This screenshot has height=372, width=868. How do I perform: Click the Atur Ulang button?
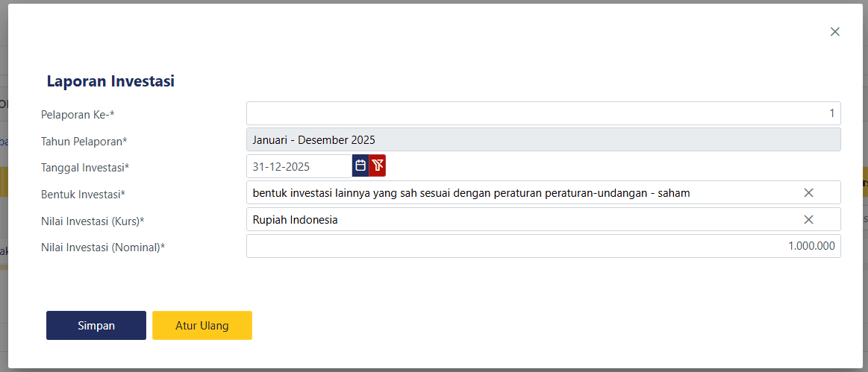(202, 325)
